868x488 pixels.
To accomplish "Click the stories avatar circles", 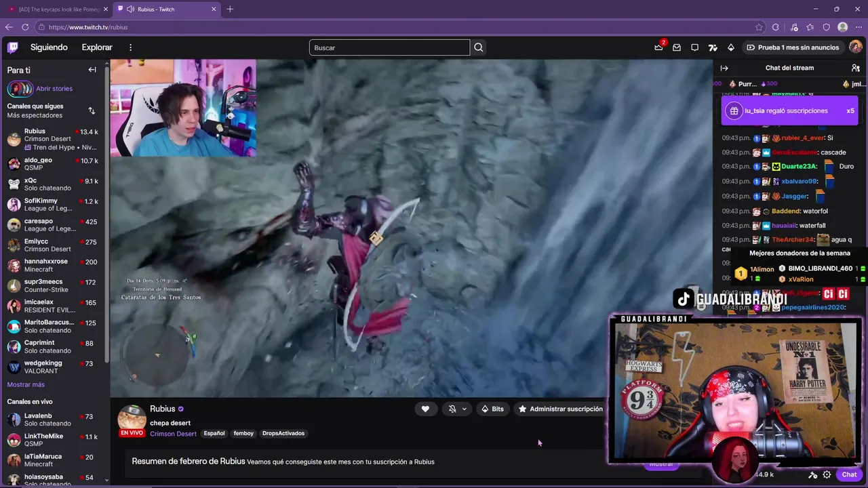I will 20,89.
